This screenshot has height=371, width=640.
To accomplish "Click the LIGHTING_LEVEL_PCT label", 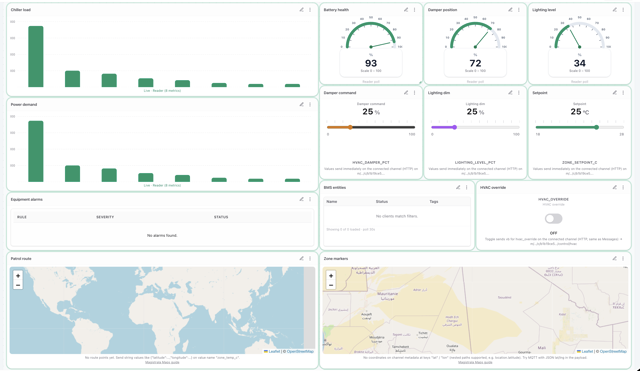I will 475,162.
